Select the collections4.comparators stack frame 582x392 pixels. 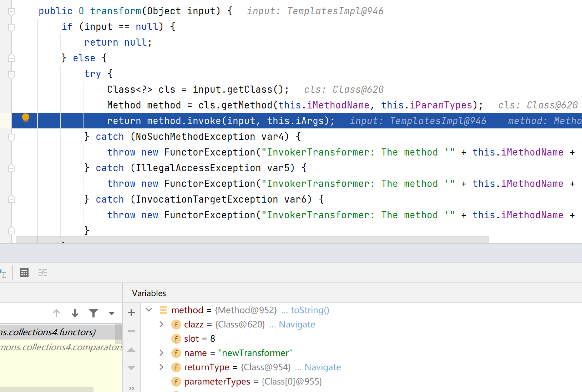[x=61, y=347]
